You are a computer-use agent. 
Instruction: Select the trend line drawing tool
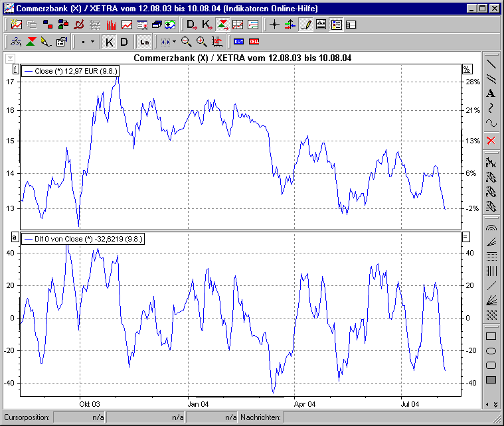pyautogui.click(x=491, y=64)
